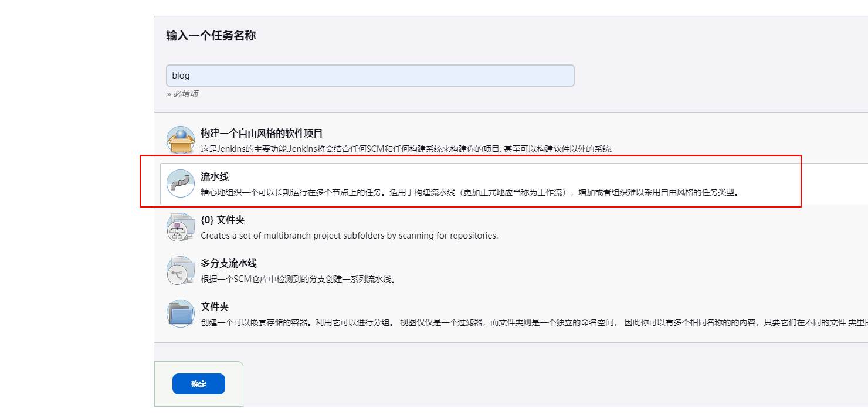
Task: Click the freestyle project description about SCM
Action: pos(406,149)
